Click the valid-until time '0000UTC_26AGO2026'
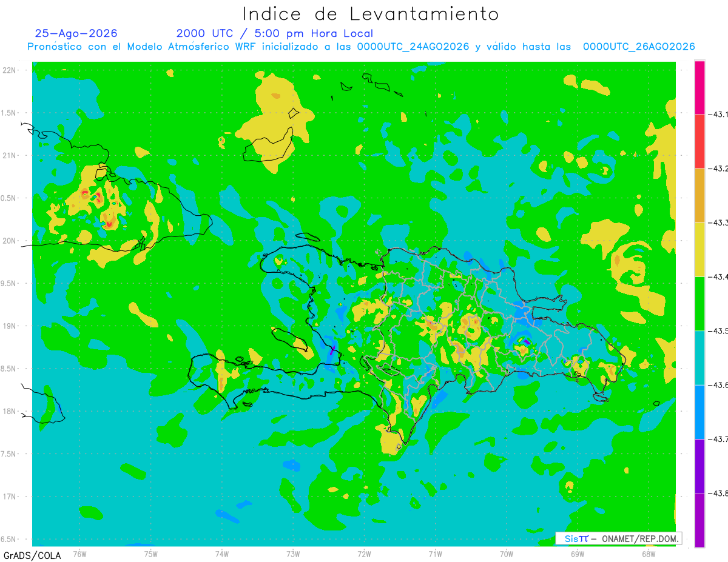The height and width of the screenshot is (562, 728). [x=639, y=47]
